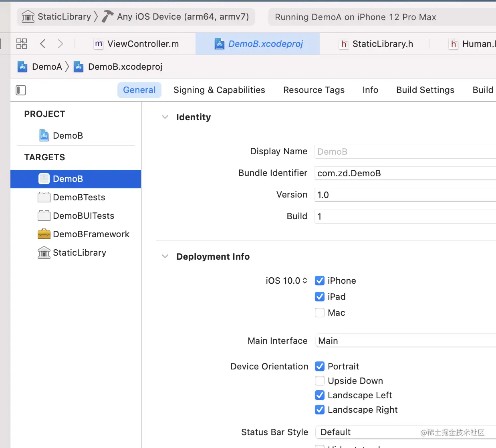Open the StaticLibrary scheme selector

coord(57,17)
